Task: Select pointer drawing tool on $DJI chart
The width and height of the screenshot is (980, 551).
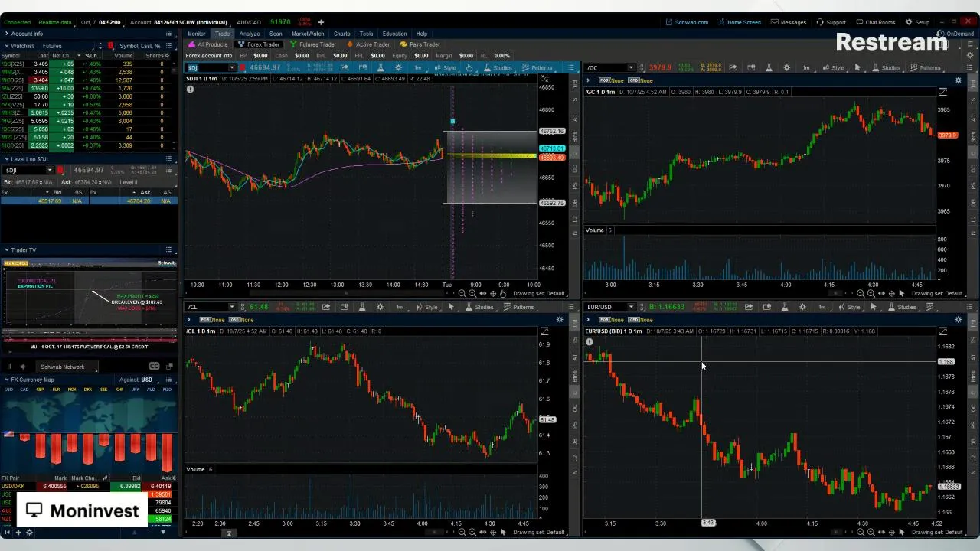Action: click(469, 67)
